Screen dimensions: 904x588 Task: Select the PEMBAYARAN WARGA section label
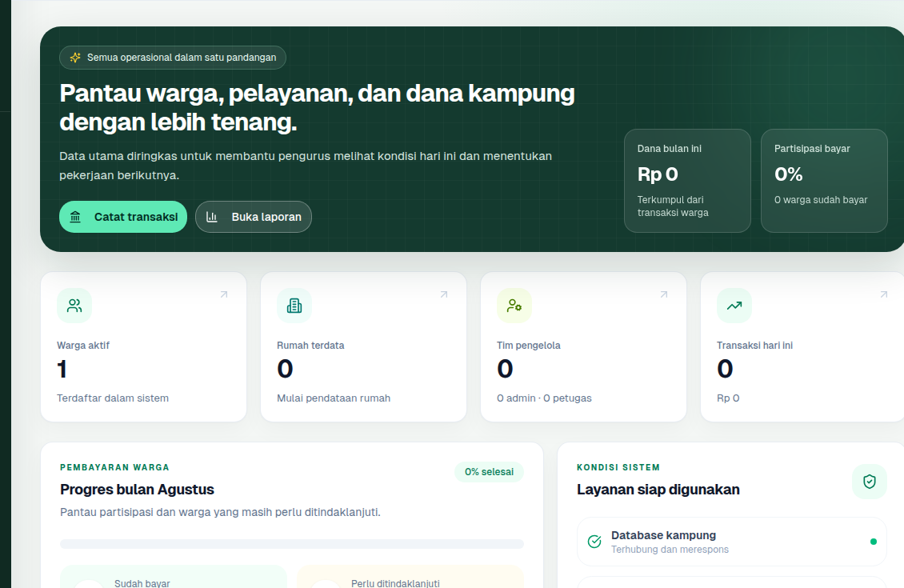(114, 467)
